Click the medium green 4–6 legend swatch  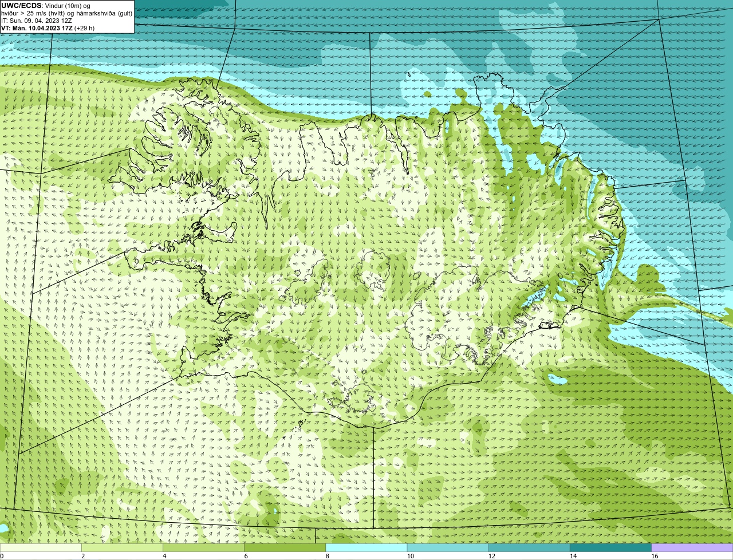click(x=204, y=547)
